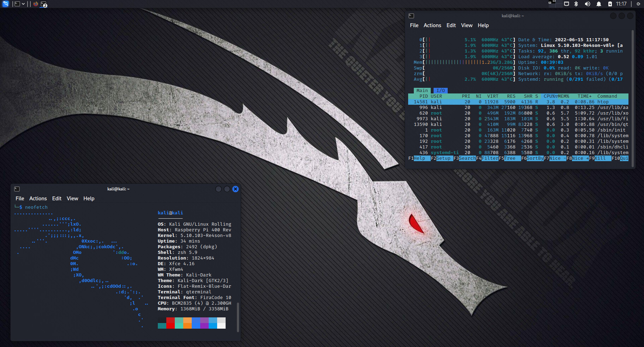Click the F1 Help function key
The width and height of the screenshot is (644, 347).
point(419,158)
